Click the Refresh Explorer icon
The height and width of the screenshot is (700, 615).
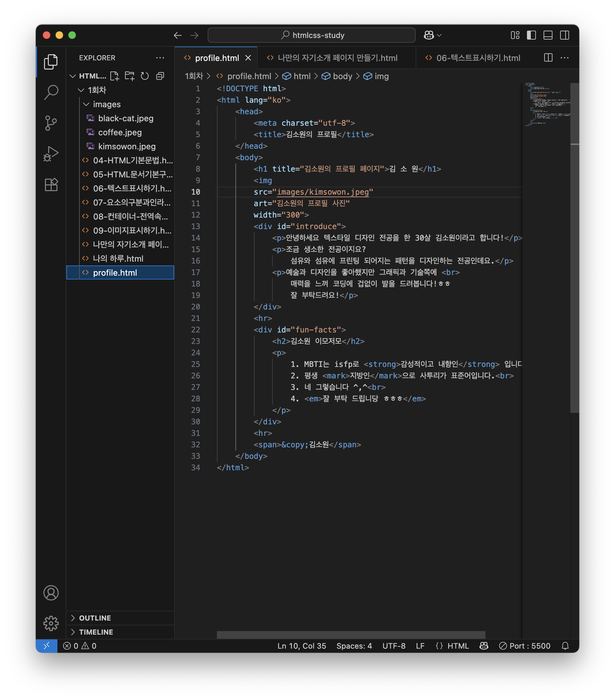[x=145, y=76]
